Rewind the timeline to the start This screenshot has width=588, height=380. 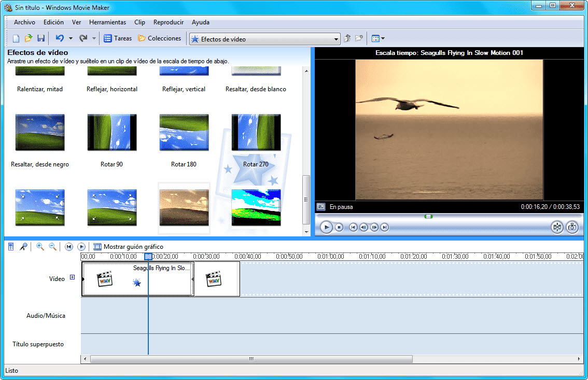click(69, 246)
